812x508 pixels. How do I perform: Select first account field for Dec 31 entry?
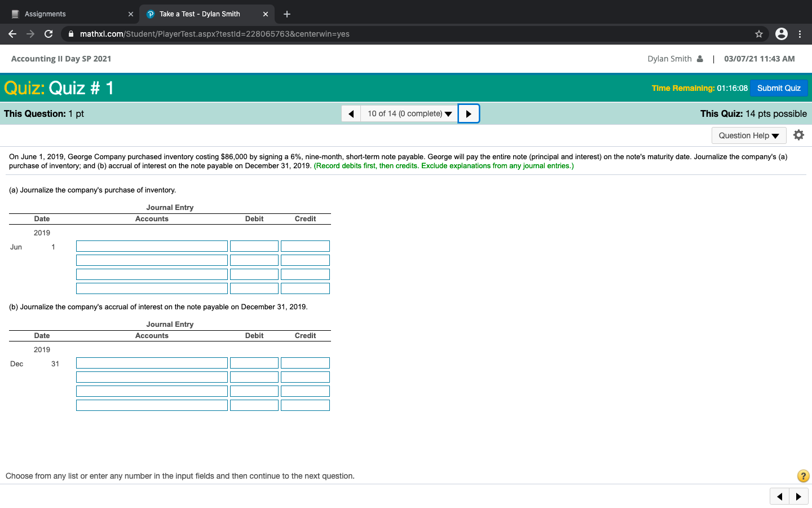pos(152,363)
